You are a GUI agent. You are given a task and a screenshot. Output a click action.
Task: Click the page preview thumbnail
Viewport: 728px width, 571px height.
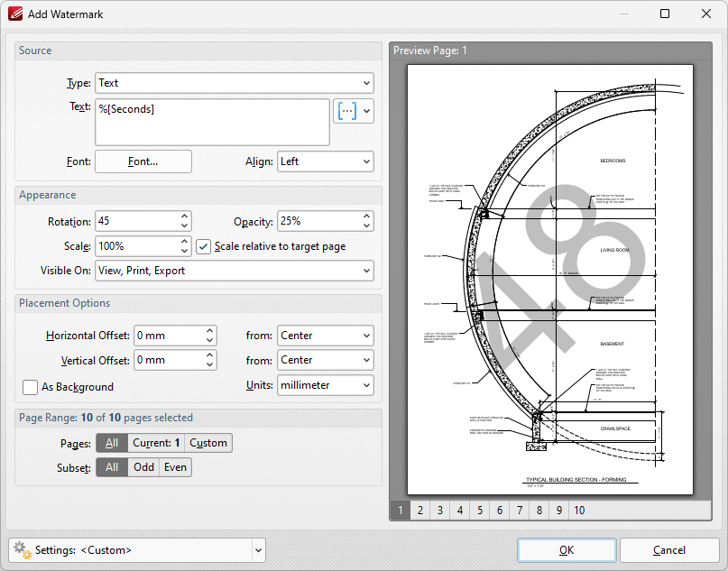coord(550,280)
